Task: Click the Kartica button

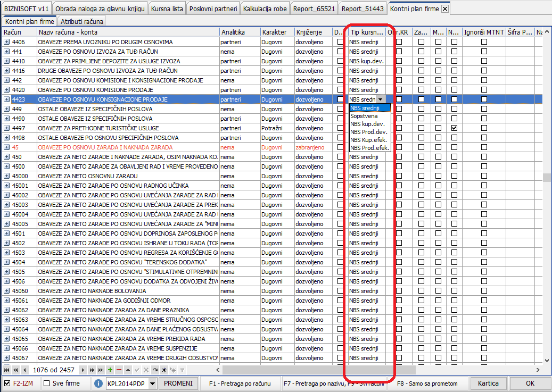Action: tap(488, 383)
